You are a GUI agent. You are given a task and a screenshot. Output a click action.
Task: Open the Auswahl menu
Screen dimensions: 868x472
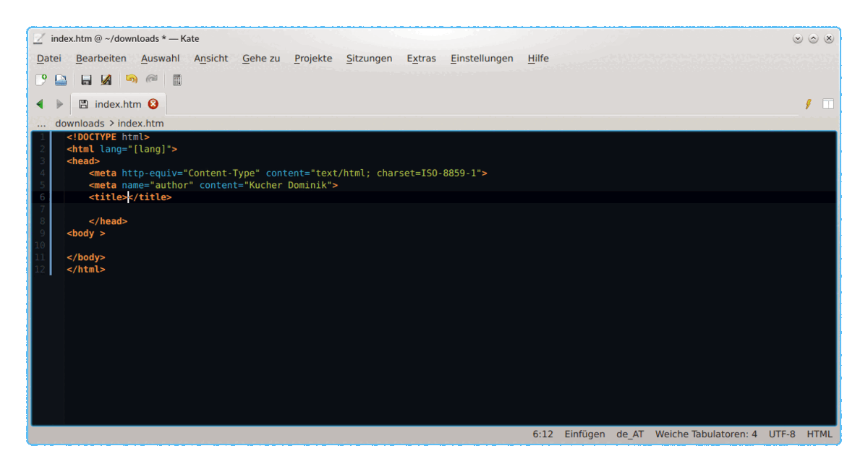point(161,59)
